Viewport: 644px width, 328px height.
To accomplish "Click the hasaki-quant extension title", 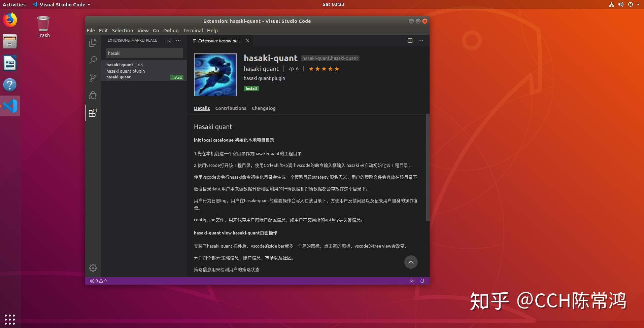I will 271,58.
